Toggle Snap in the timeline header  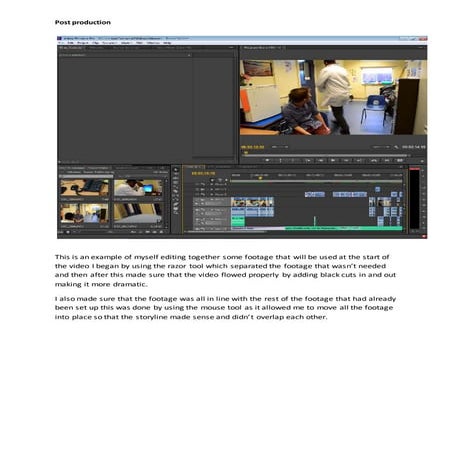(x=212, y=180)
